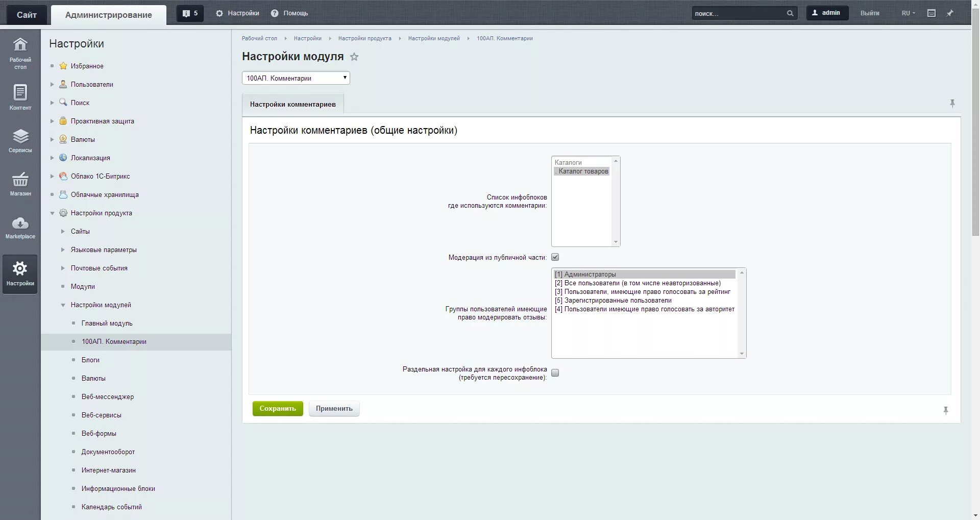Click the pin icon in top header
This screenshot has width=980, height=520.
point(950,13)
